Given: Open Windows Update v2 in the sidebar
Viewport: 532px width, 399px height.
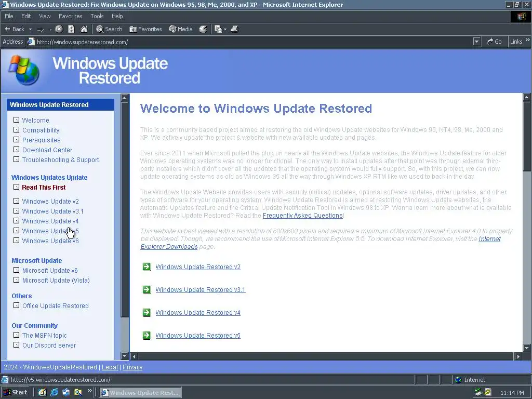Looking at the screenshot, I should click(50, 201).
